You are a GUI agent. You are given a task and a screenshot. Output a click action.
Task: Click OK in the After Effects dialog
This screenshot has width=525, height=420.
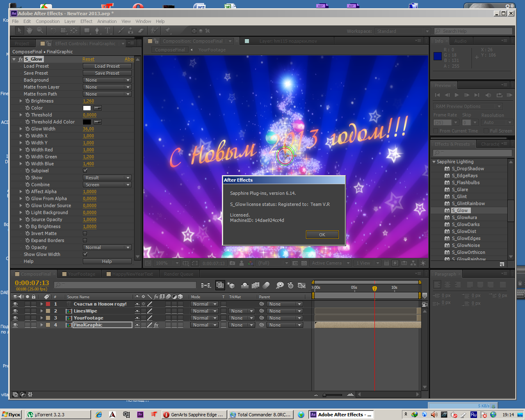pyautogui.click(x=322, y=235)
